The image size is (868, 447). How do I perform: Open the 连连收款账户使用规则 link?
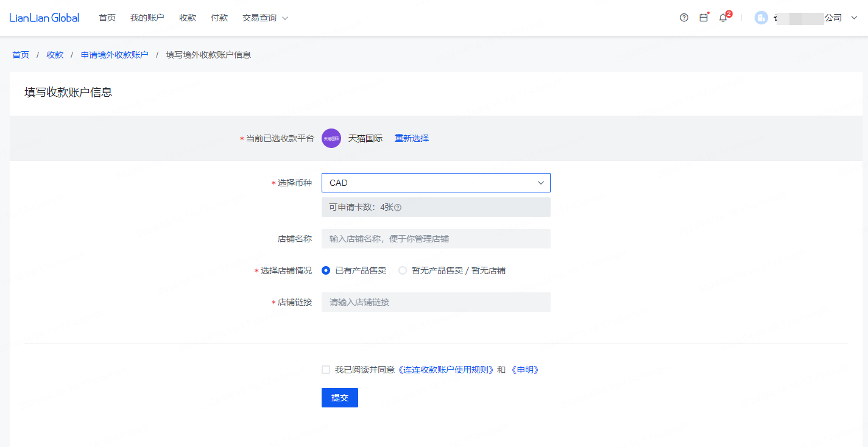(445, 370)
